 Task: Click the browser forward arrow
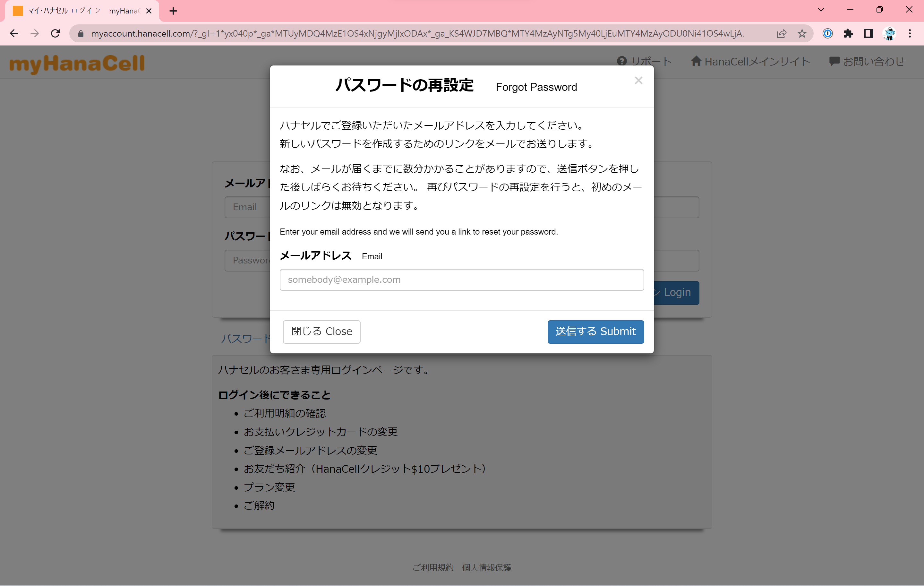pos(35,33)
